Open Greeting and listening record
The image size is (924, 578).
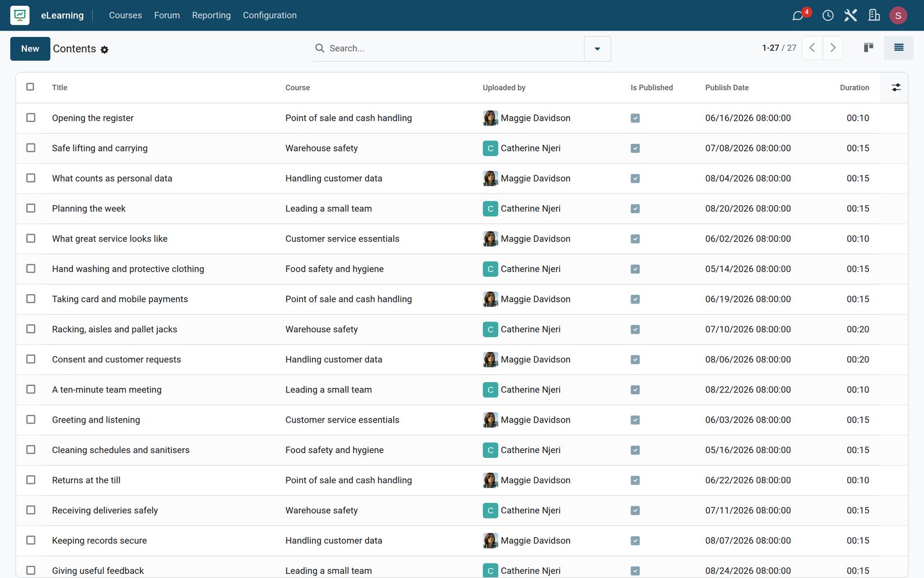[x=96, y=420]
